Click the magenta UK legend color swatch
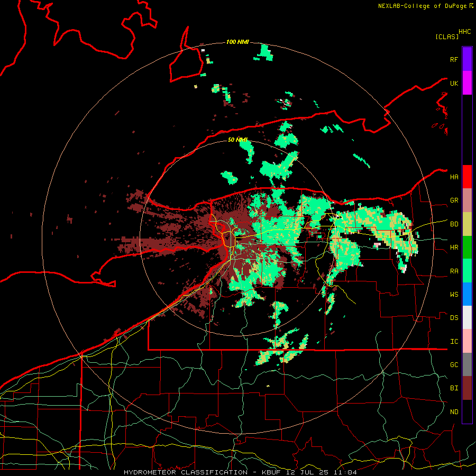The image size is (476, 476). click(467, 83)
